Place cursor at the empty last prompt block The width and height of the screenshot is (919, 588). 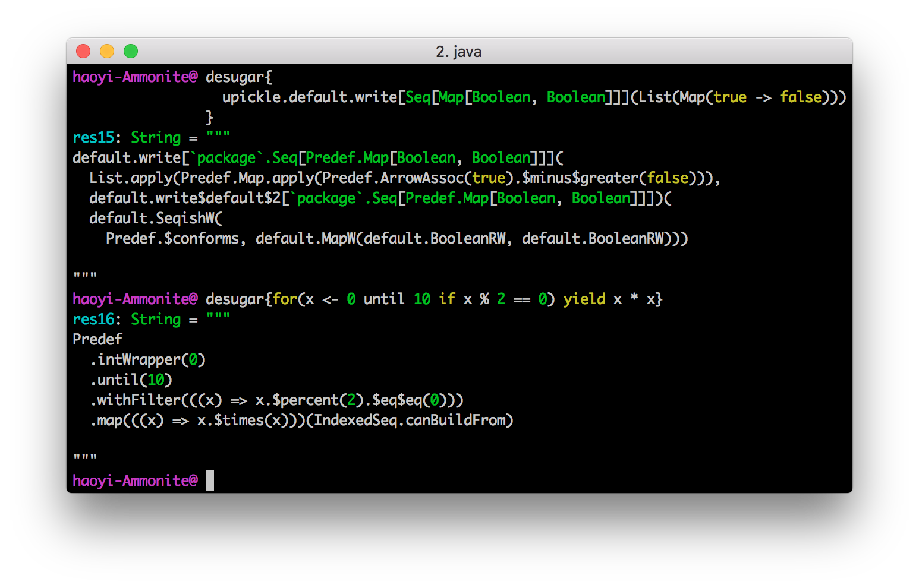click(210, 480)
